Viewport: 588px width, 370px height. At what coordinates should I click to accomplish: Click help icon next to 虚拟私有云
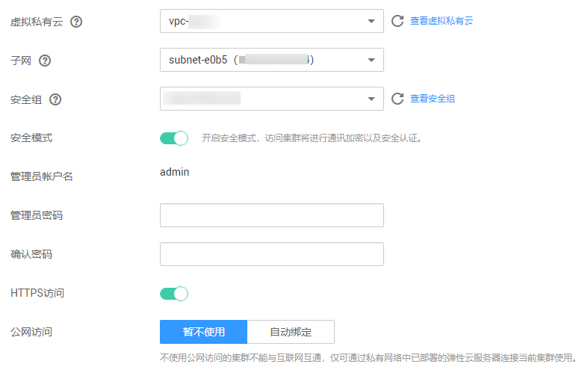coord(76,22)
